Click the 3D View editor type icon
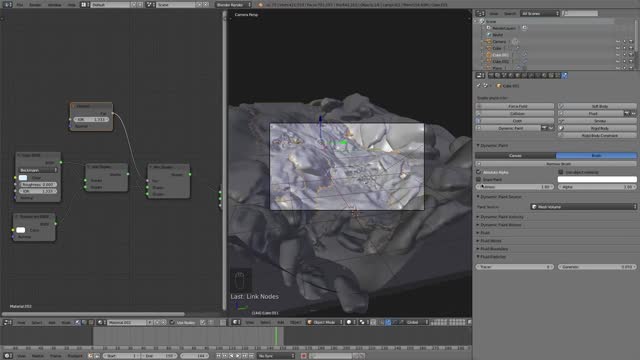The height and width of the screenshot is (360, 640). pos(236,322)
